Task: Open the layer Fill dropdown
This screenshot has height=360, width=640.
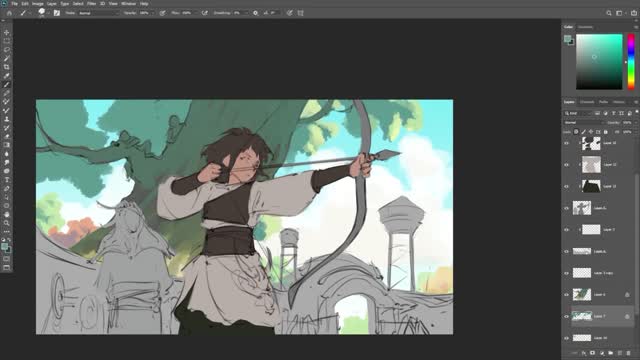Action: [x=635, y=132]
